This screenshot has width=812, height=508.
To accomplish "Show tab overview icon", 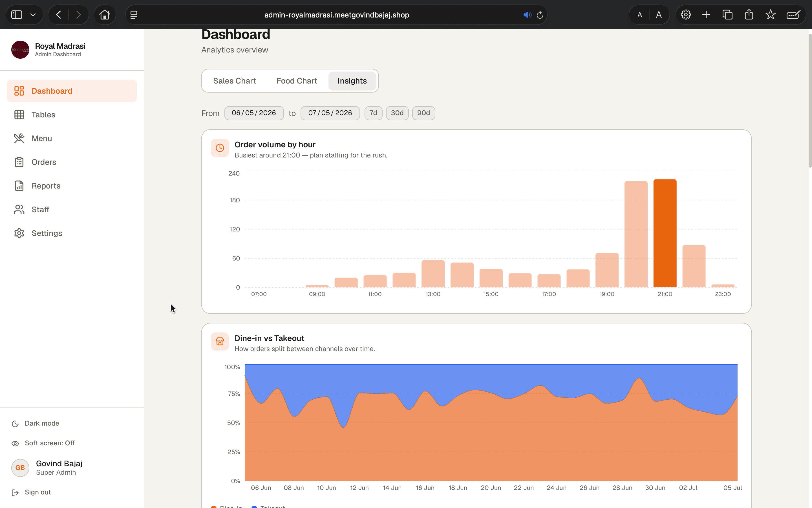I will point(727,15).
